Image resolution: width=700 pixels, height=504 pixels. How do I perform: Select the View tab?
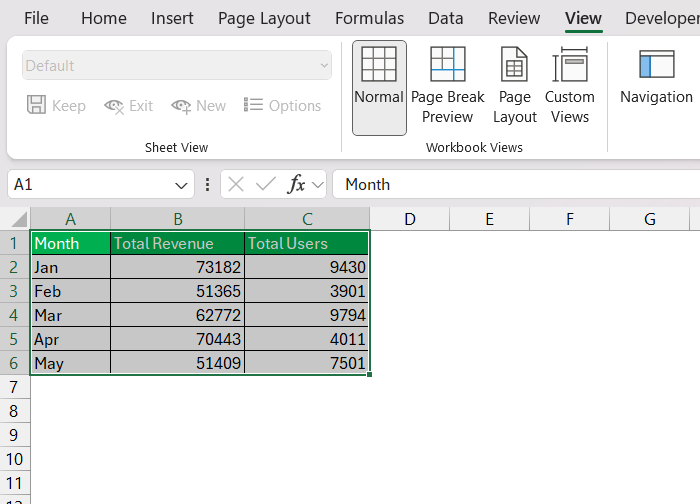pyautogui.click(x=583, y=18)
